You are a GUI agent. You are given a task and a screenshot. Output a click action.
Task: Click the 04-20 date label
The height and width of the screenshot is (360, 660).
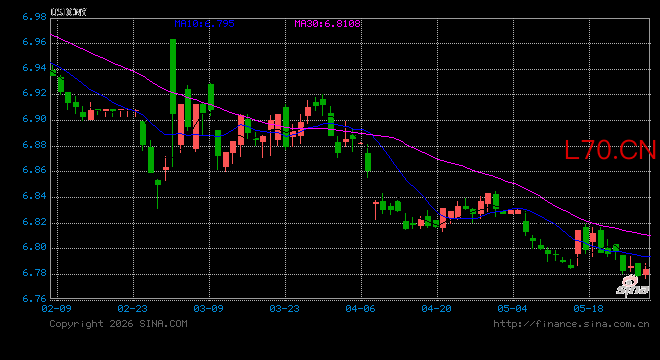pos(436,309)
